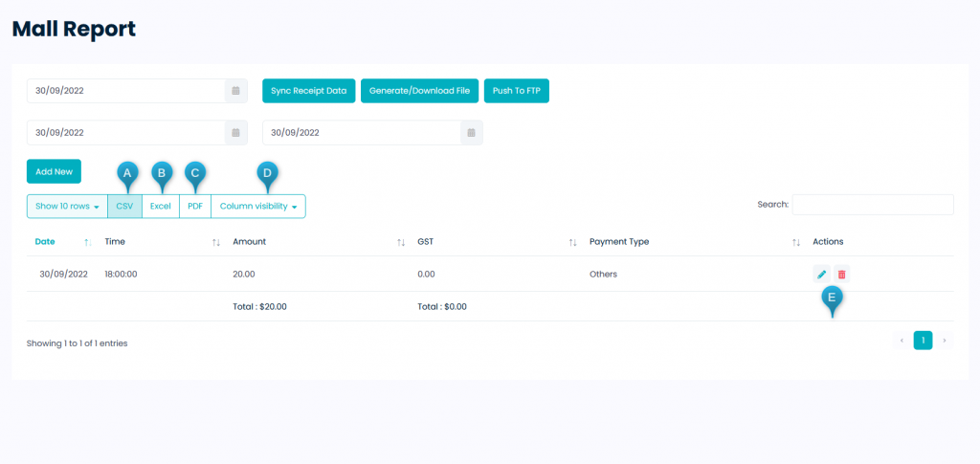Viewport: 980px width, 464px height.
Task: Click the Sync Receipt Data button
Action: [309, 91]
